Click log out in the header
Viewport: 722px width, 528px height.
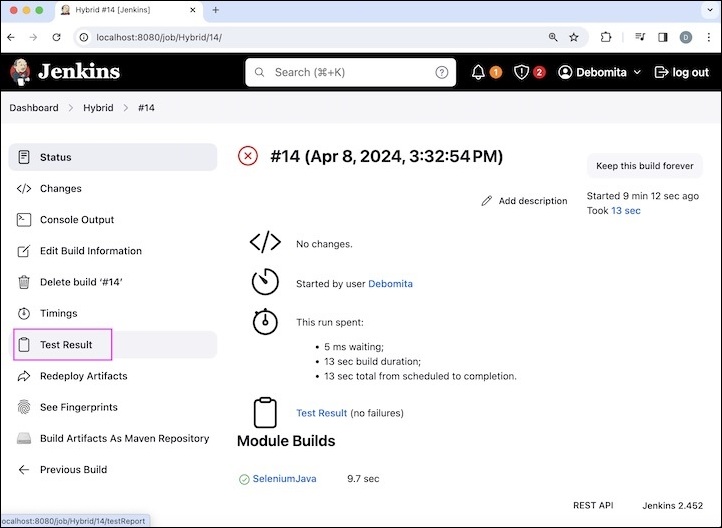click(681, 72)
